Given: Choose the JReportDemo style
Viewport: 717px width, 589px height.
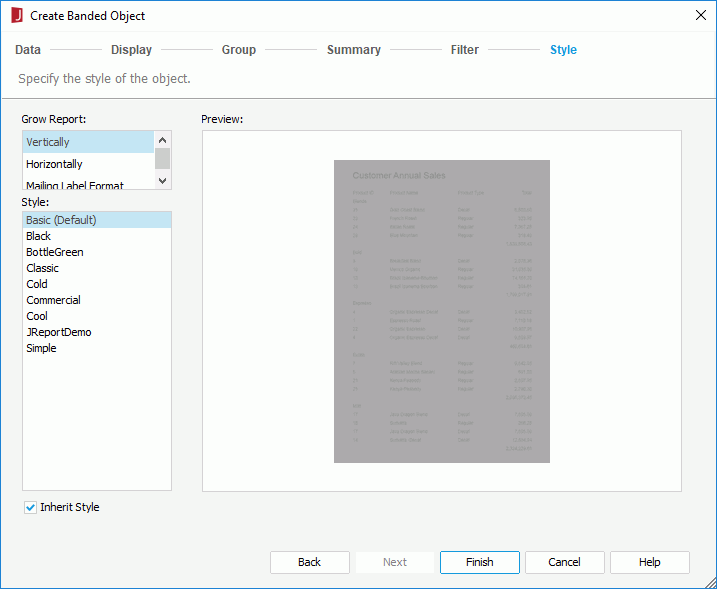Looking at the screenshot, I should pyautogui.click(x=97, y=332).
